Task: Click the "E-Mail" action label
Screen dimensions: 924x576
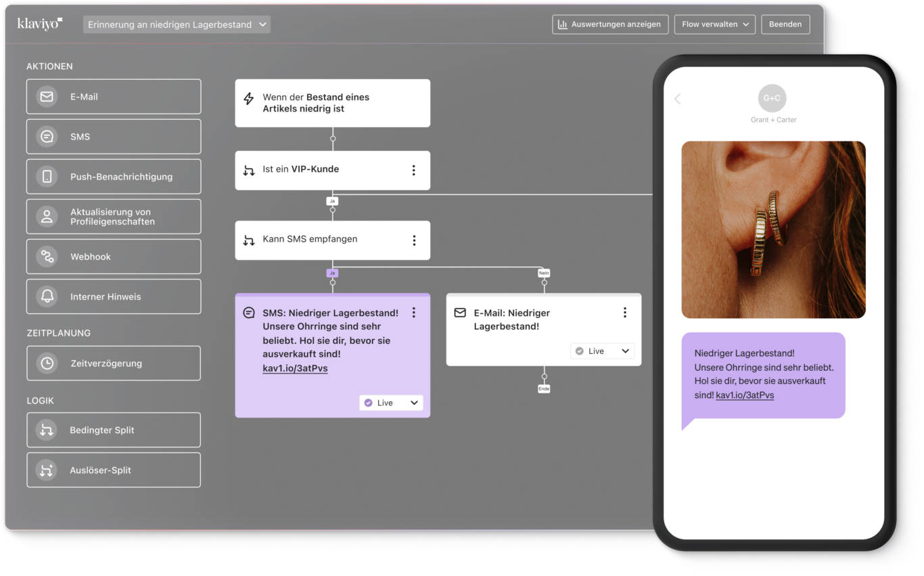Action: coord(84,97)
